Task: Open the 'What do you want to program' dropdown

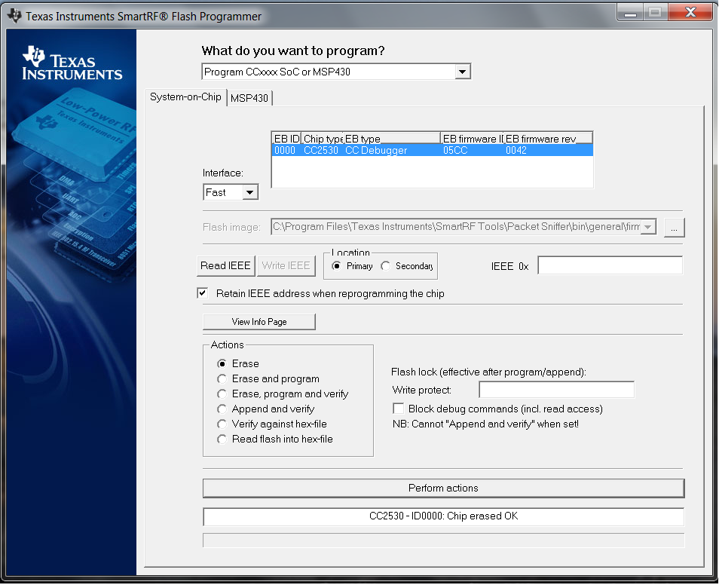Action: [463, 72]
